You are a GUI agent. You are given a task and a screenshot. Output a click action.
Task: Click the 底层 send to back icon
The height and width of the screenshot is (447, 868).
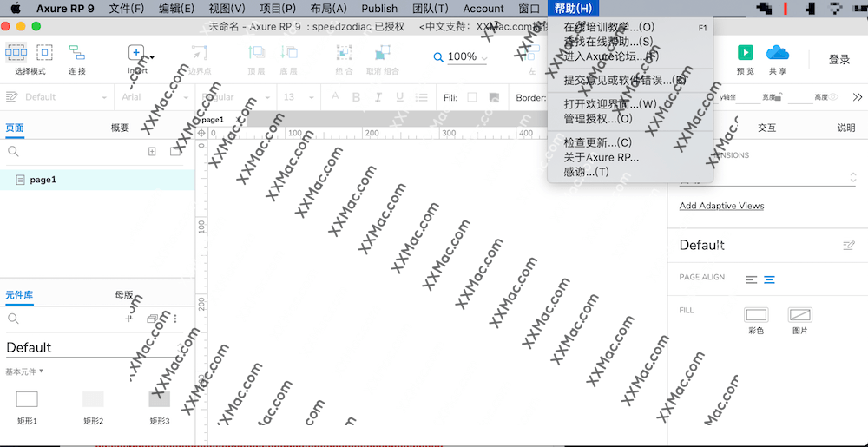289,53
